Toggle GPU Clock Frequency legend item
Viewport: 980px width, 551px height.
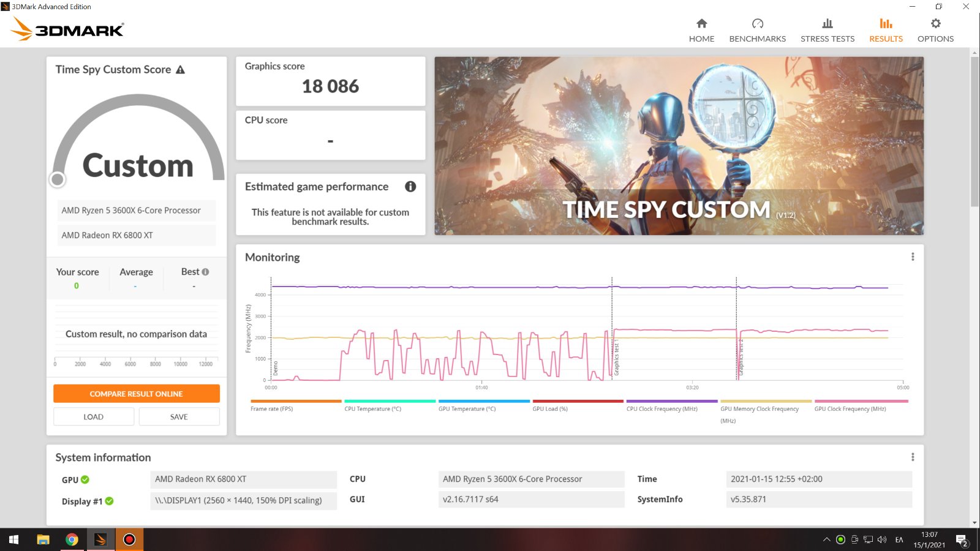pos(860,406)
